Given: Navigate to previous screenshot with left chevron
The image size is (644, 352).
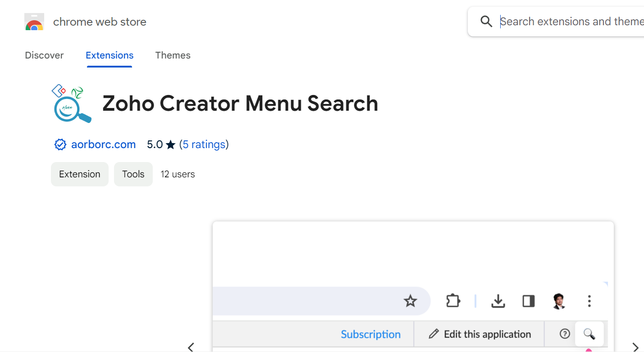Looking at the screenshot, I should (190, 347).
